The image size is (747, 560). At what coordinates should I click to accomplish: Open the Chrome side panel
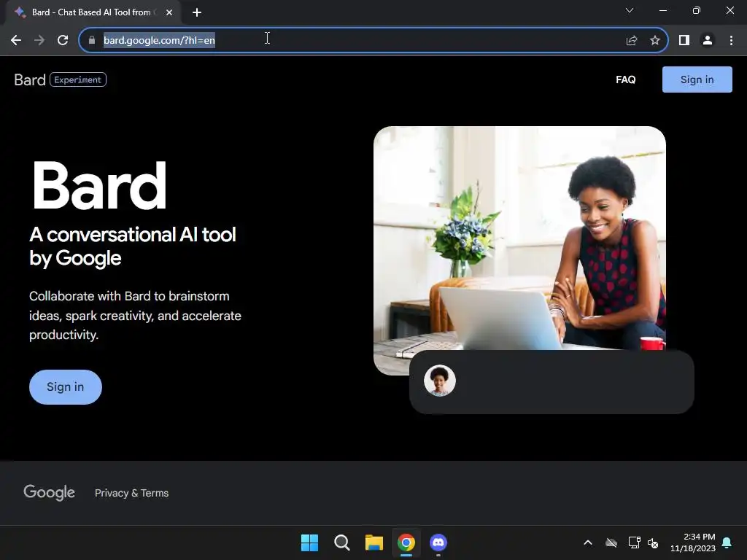tap(684, 41)
